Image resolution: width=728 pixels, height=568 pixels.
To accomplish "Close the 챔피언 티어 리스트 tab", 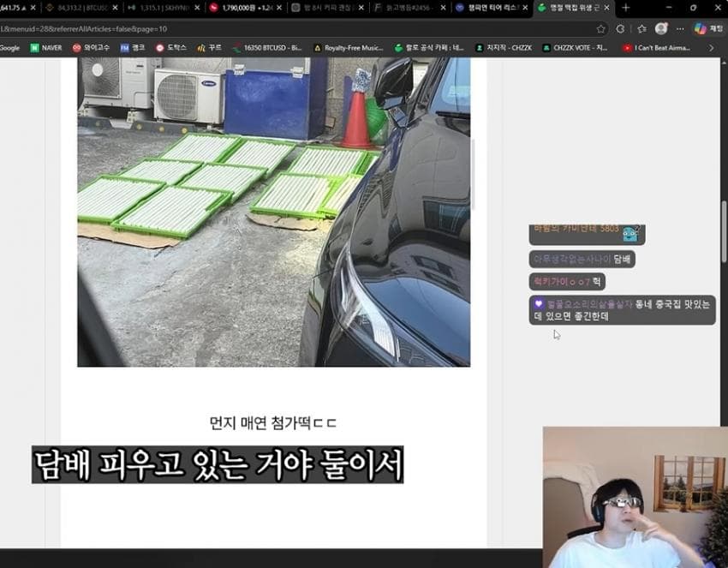I will tap(525, 8).
